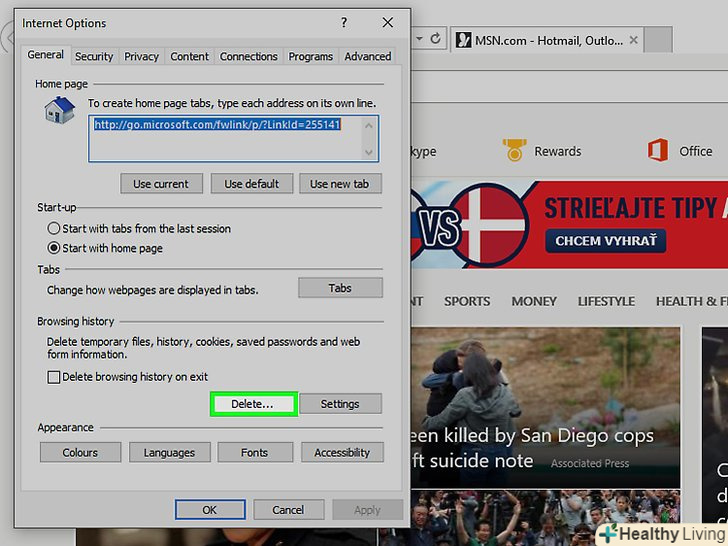Click the Rewards medal icon
The image size is (728, 546).
514,150
